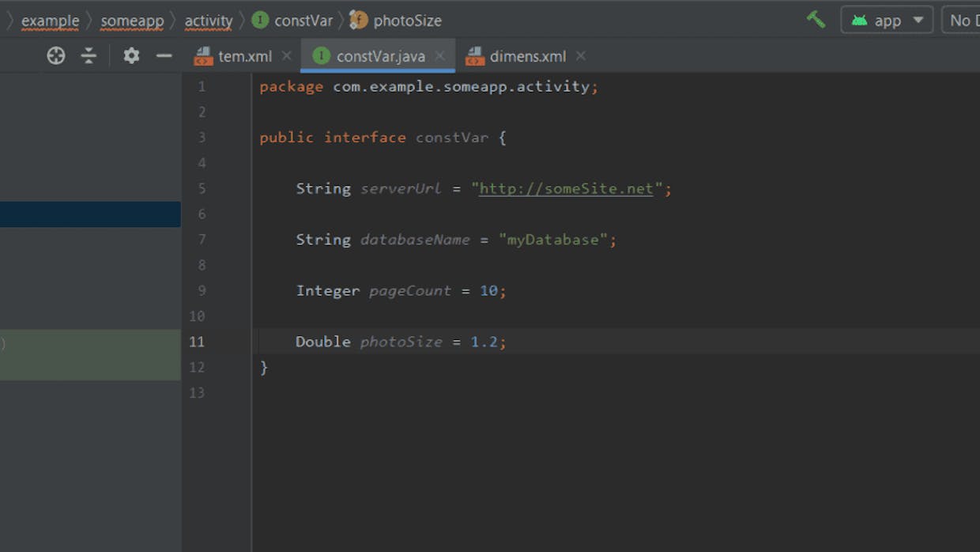This screenshot has width=980, height=552.
Task: Click the constVar interface name on line 3
Action: coord(452,138)
